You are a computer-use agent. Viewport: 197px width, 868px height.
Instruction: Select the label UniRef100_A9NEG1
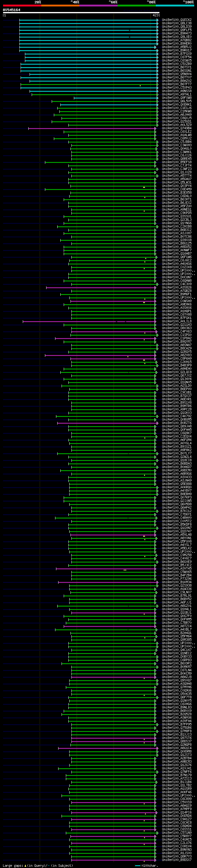177,210
